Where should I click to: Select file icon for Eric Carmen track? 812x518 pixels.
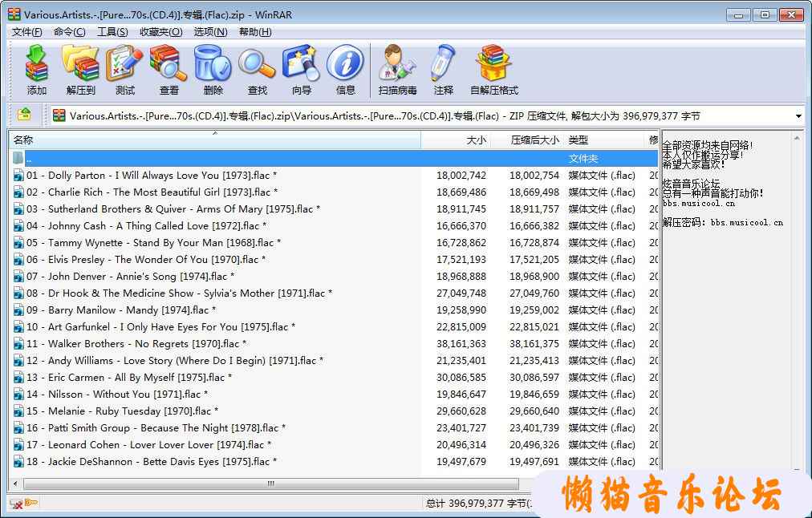(18, 378)
